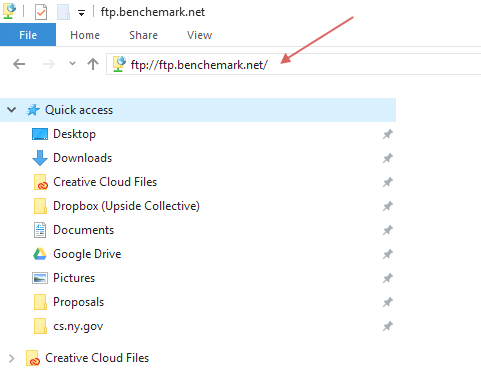This screenshot has height=375, width=481.
Task: Click the Dropbox (Upside Collective) folder icon
Action: pyautogui.click(x=40, y=206)
